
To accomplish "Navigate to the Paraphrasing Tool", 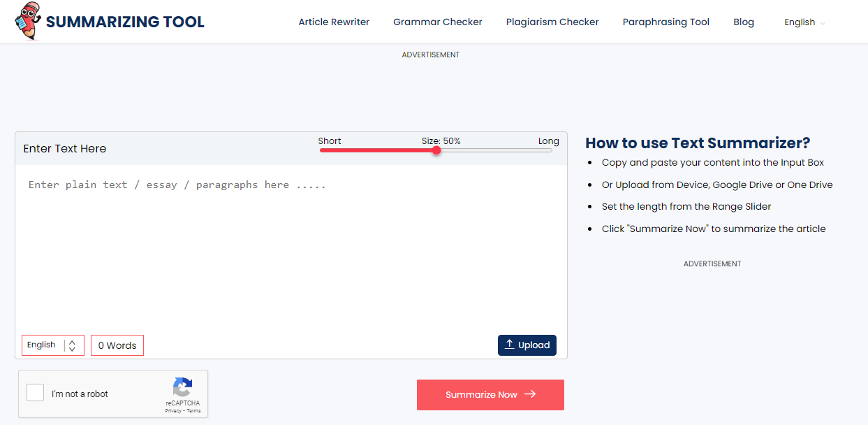I will (665, 22).
